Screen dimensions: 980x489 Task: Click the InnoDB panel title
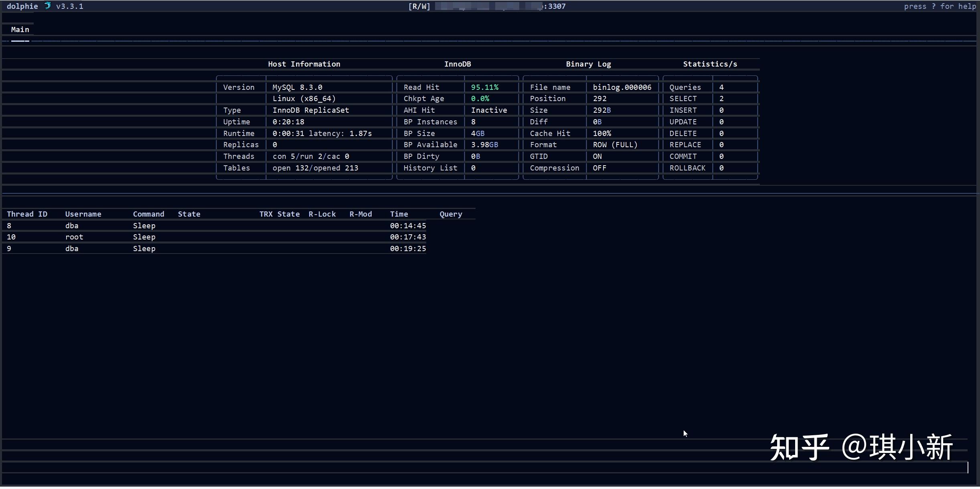tap(457, 64)
